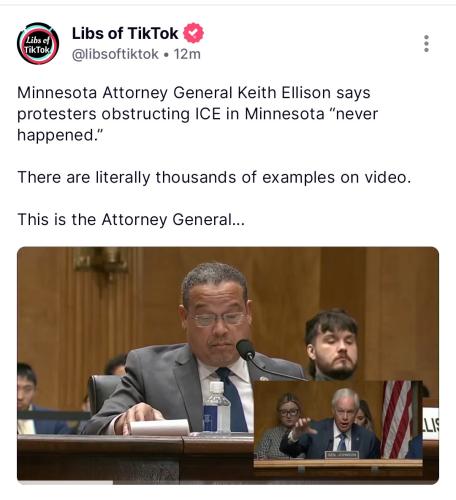Open the three-dot more options menu
The width and height of the screenshot is (456, 500).
click(426, 43)
